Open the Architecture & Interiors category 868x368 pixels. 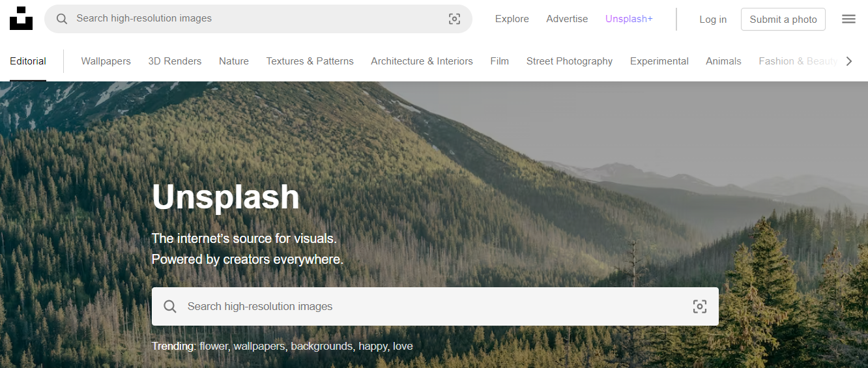[422, 61]
